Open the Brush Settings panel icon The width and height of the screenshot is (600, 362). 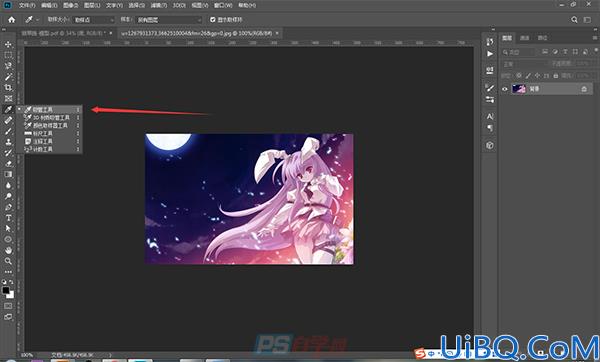coord(490,99)
